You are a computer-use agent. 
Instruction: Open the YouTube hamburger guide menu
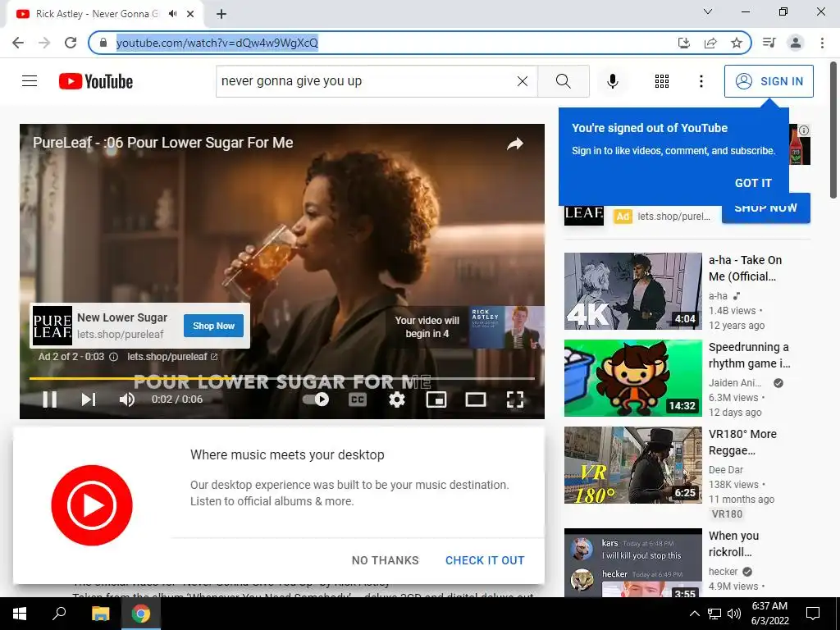(x=30, y=81)
